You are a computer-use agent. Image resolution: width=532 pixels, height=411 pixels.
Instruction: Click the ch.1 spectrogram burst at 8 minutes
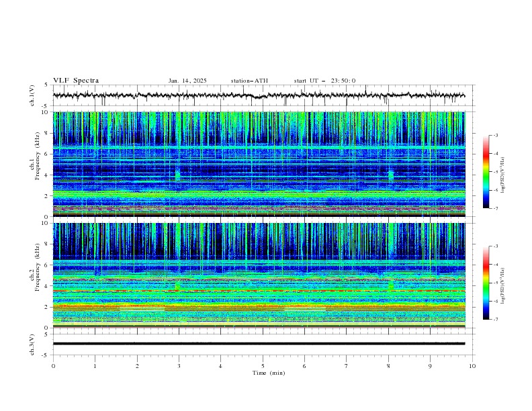point(391,175)
